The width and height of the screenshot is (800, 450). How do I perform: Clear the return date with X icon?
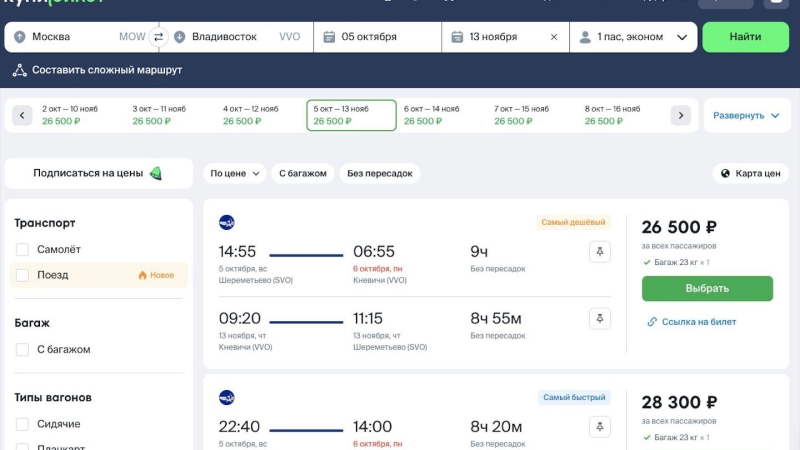pyautogui.click(x=554, y=37)
